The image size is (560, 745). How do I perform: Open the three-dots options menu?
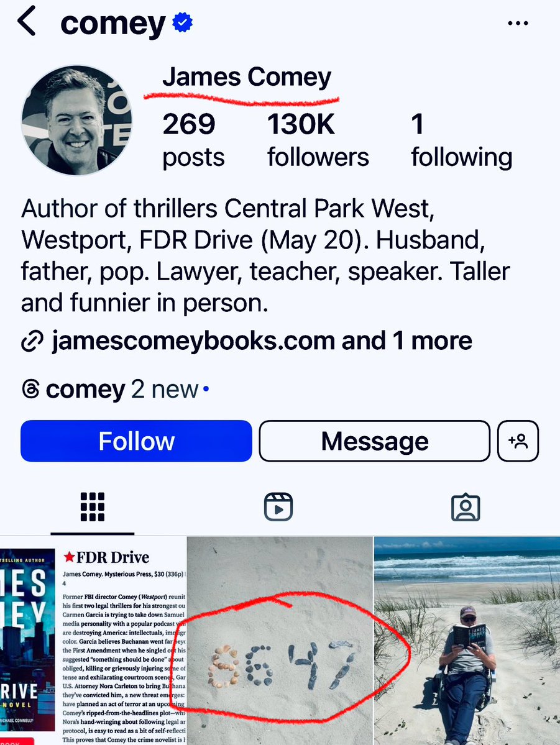click(518, 23)
